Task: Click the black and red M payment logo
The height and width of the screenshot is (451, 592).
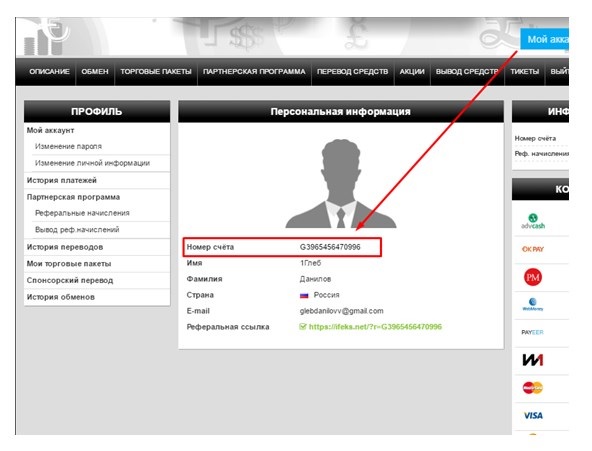Action: point(533,360)
